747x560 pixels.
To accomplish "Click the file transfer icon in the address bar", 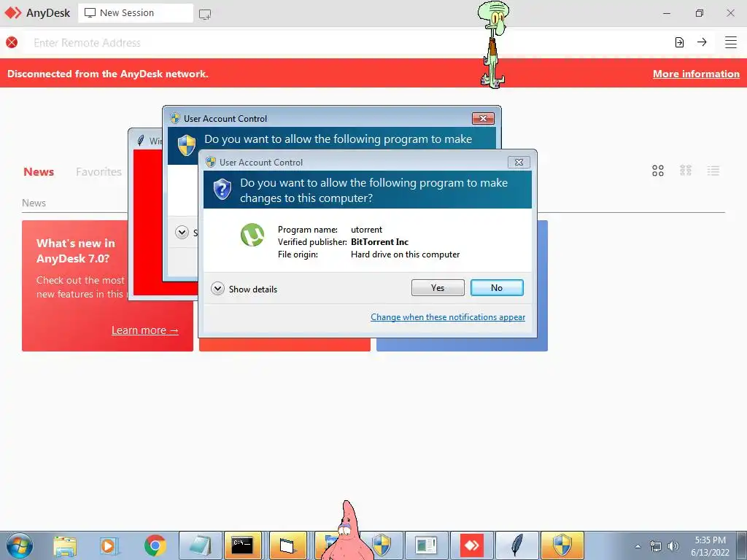I will click(x=679, y=42).
